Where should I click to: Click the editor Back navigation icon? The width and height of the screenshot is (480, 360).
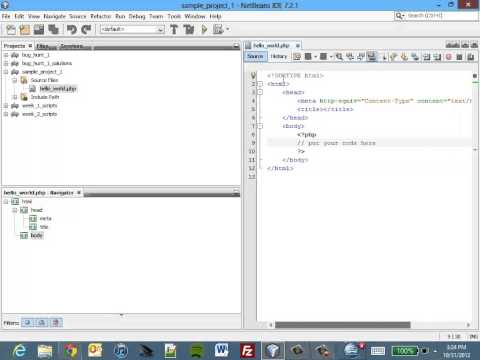(x=308, y=57)
